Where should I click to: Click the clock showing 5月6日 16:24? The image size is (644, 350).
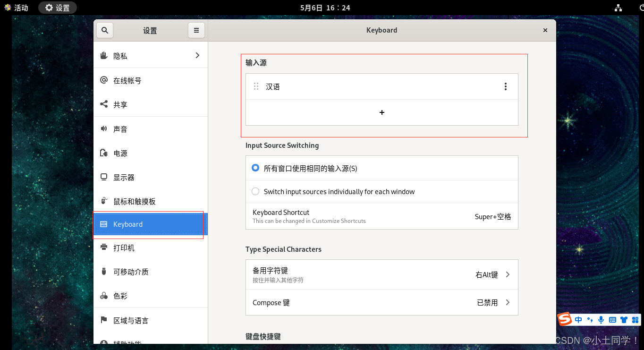pyautogui.click(x=325, y=8)
